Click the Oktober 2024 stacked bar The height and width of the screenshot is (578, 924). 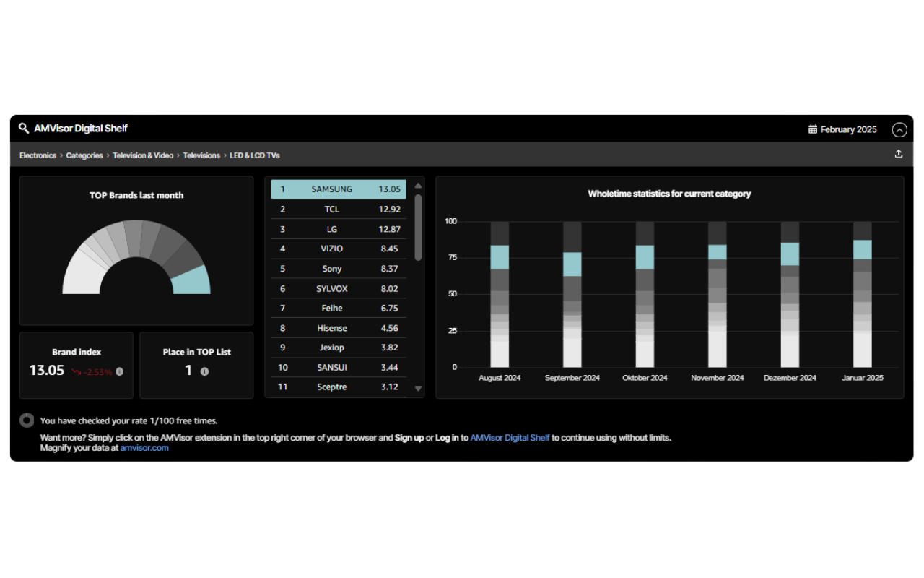645,295
